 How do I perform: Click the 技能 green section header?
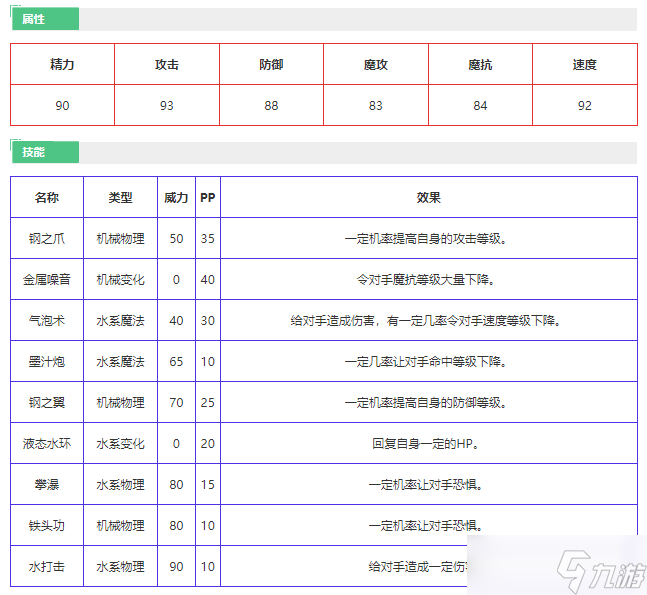coord(45,152)
